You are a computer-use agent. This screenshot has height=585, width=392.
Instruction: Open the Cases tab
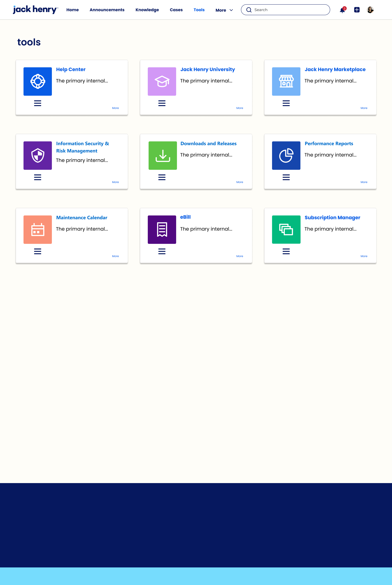(176, 10)
